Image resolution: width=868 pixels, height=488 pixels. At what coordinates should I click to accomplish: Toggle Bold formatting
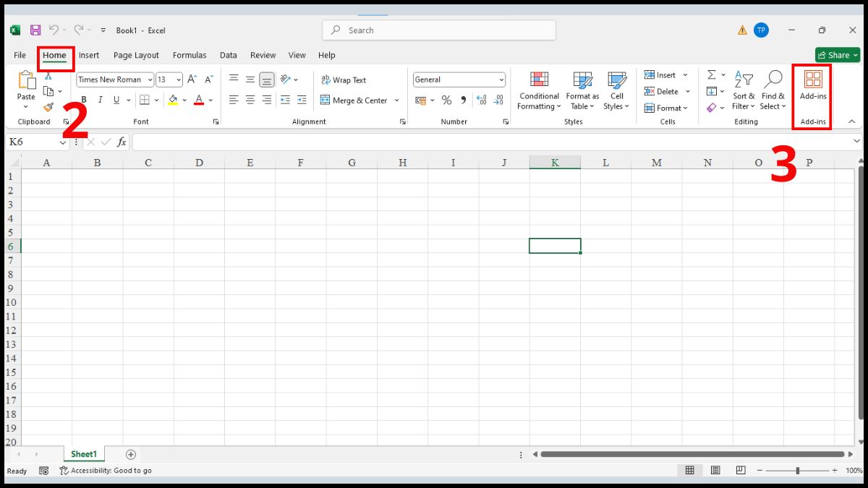[84, 100]
